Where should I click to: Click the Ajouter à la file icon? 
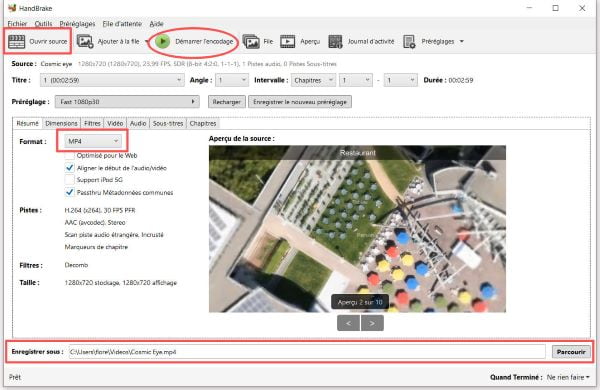click(x=85, y=41)
